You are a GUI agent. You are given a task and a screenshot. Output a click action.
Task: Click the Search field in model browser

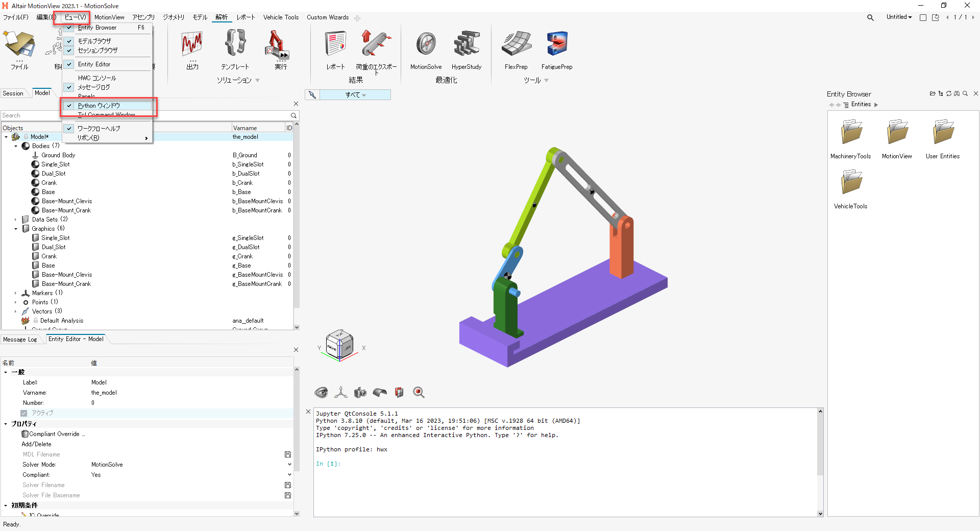[x=144, y=115]
